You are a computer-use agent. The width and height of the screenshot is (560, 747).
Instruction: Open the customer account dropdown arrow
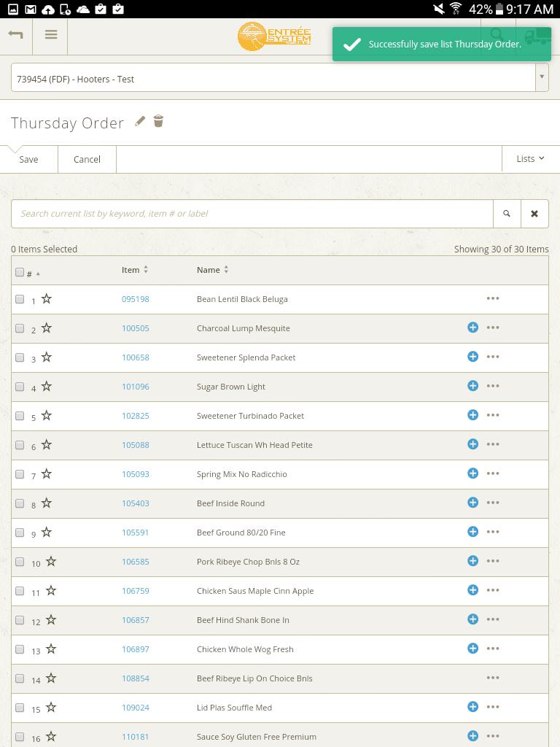[x=542, y=77]
